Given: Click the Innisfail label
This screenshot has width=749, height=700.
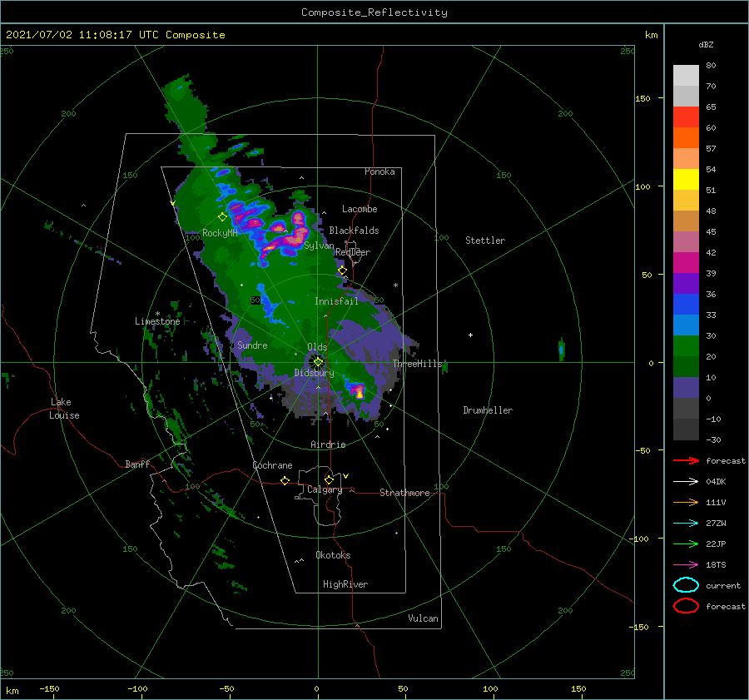Looking at the screenshot, I should [336, 301].
